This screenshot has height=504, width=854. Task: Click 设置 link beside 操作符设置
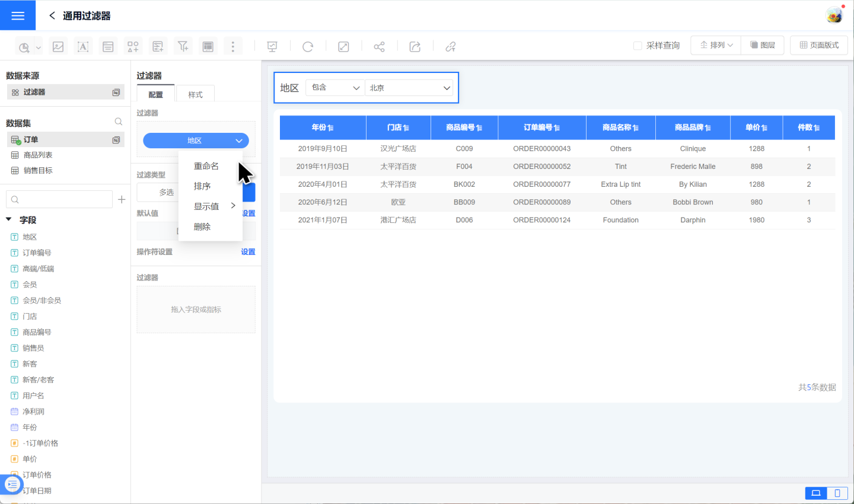click(x=248, y=252)
